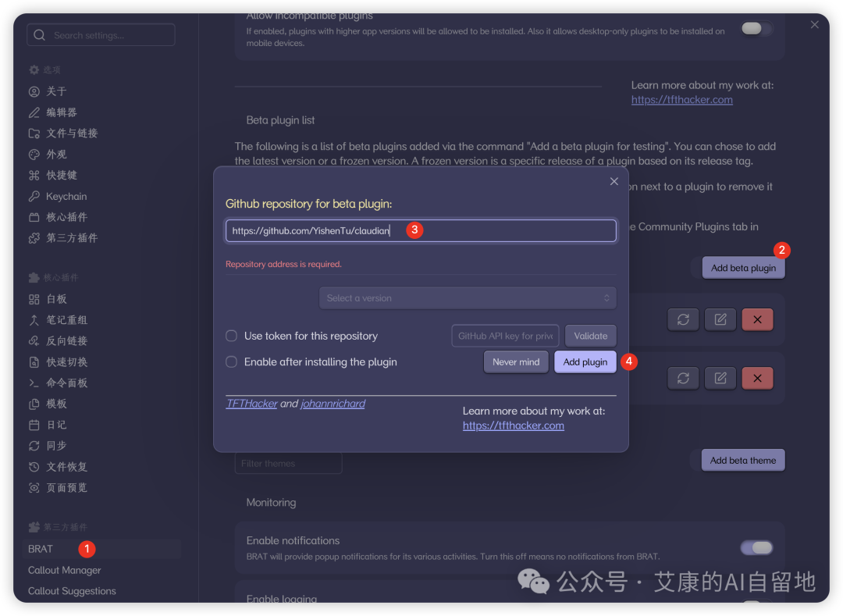This screenshot has width=843, height=616.
Task: Open the TFTHacker link
Action: tap(251, 404)
